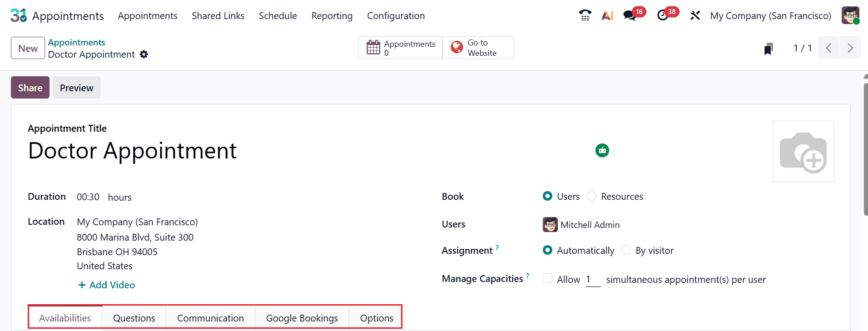Click the Appointments breadcrumb link
This screenshot has height=331, width=868.
[77, 42]
